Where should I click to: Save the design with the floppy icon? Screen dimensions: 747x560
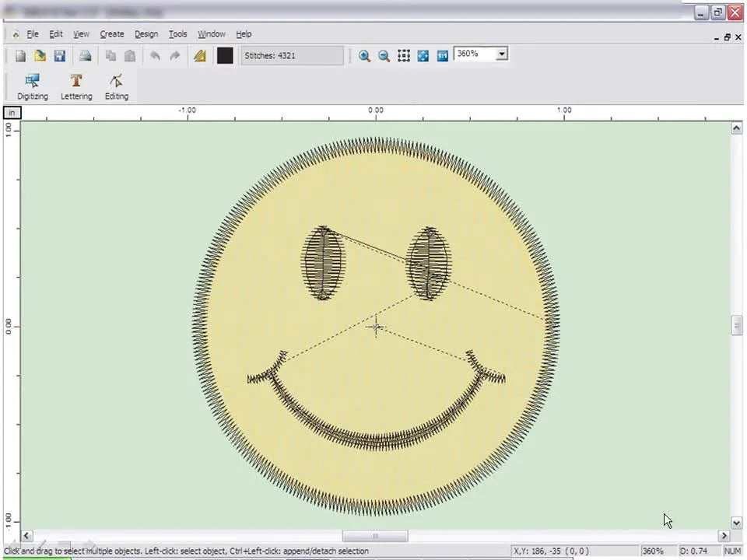(x=60, y=56)
